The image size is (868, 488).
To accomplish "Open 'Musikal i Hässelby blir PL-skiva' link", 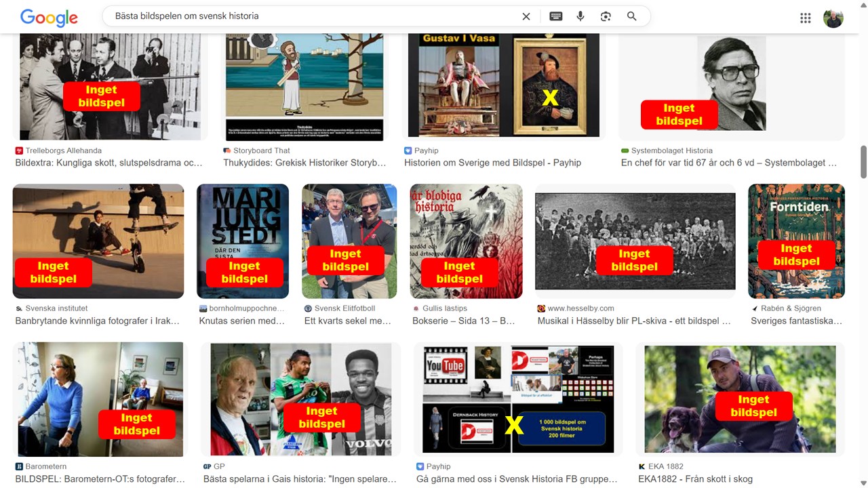I will [x=634, y=321].
